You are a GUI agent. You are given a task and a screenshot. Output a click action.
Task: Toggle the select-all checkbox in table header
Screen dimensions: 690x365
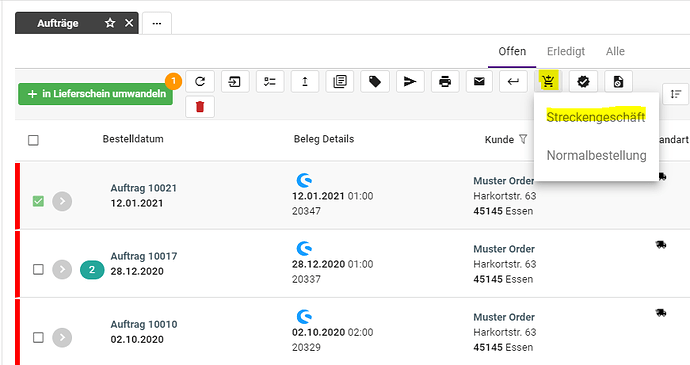point(33,140)
